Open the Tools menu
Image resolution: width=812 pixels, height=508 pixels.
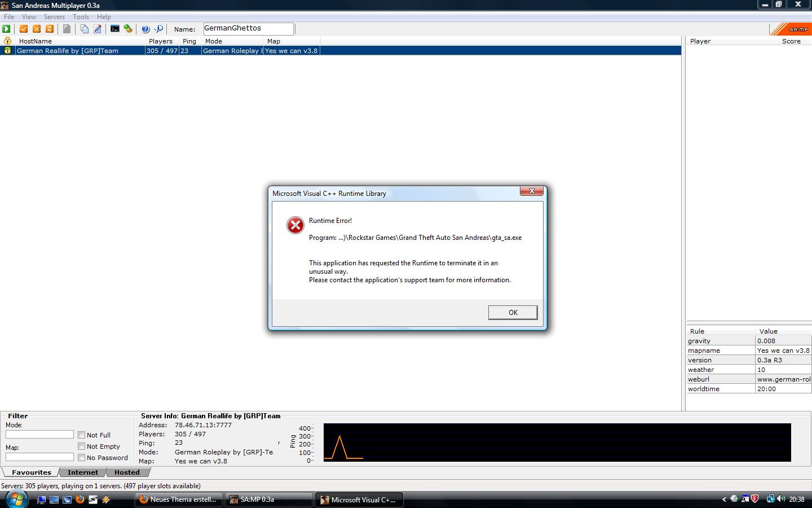(81, 17)
